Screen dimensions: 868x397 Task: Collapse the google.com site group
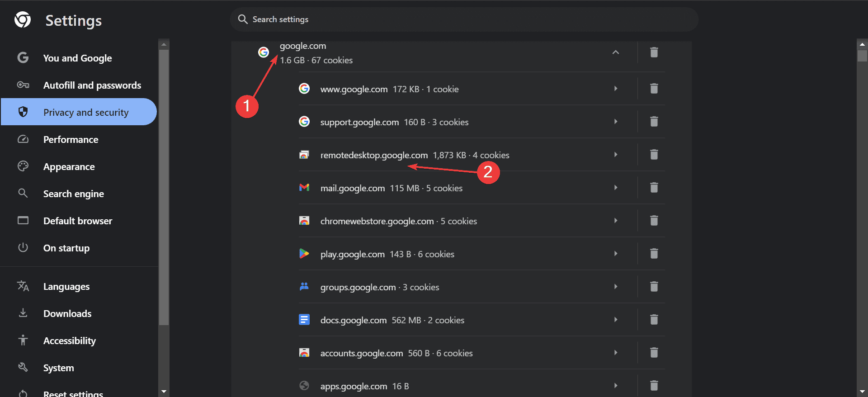pyautogui.click(x=615, y=52)
